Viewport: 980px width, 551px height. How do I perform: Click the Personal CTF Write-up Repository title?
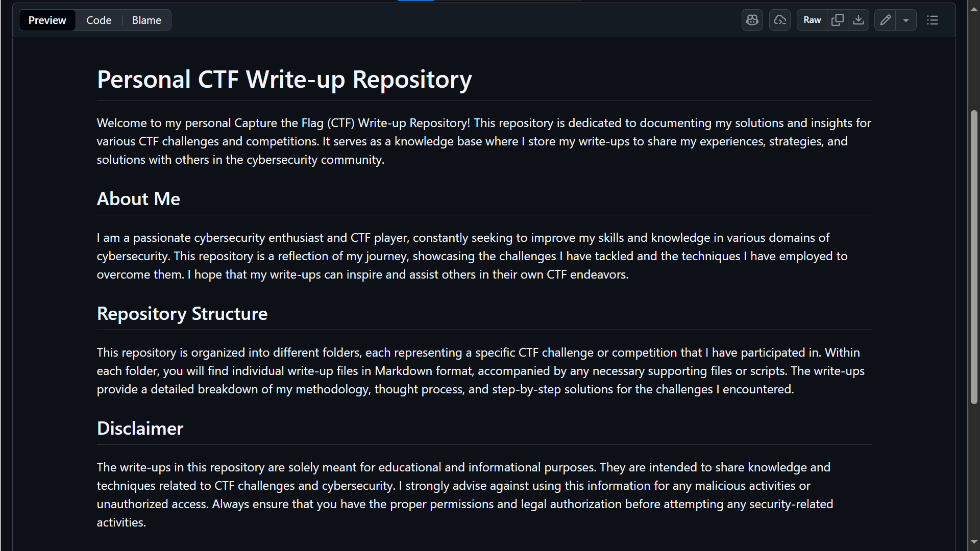[x=284, y=79]
